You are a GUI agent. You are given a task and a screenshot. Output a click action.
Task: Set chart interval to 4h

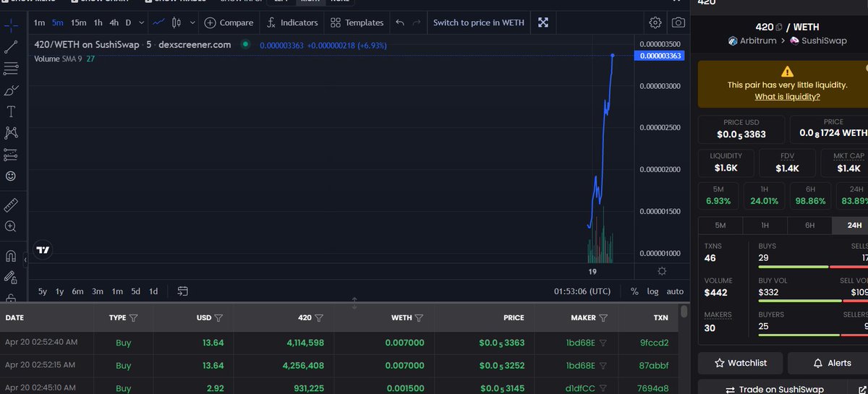pyautogui.click(x=114, y=22)
